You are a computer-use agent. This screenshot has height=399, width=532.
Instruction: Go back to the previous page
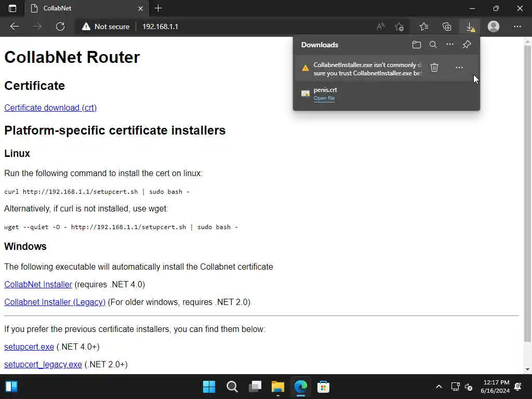[14, 26]
